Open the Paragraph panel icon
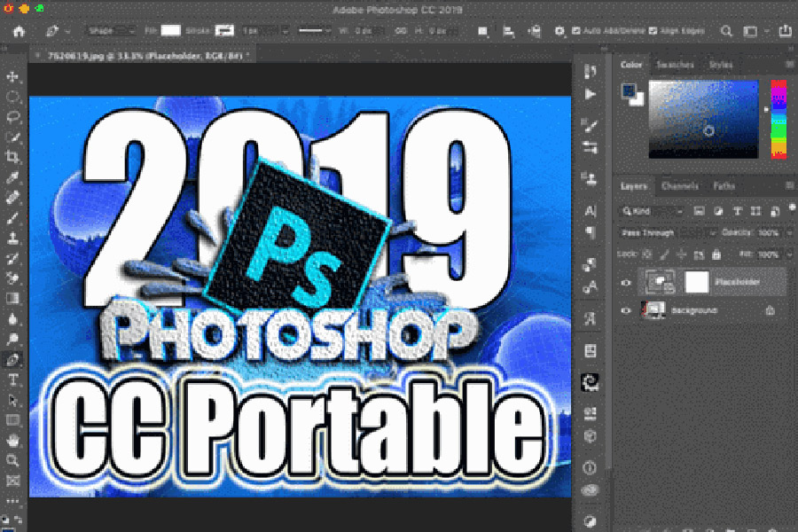 click(x=591, y=232)
